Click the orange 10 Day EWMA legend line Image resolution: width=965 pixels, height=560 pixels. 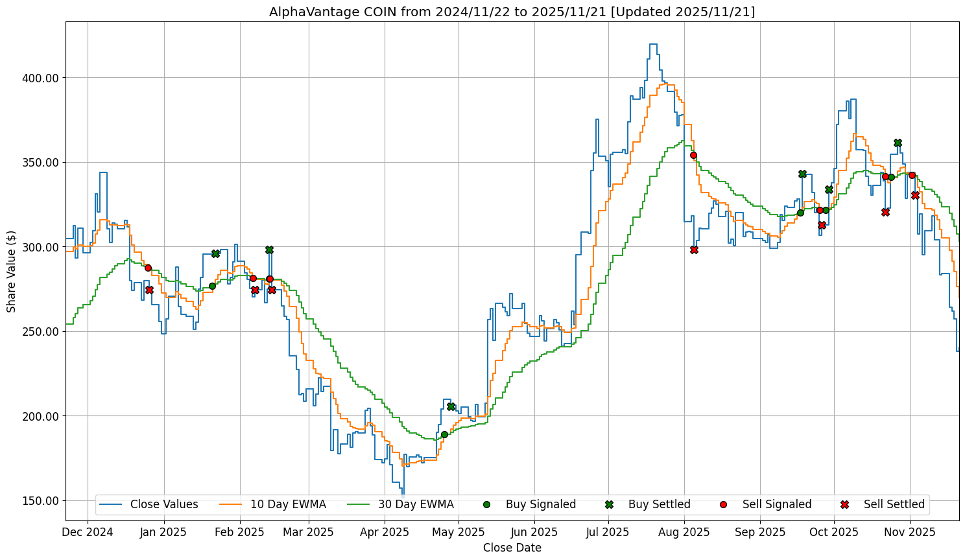pos(231,504)
